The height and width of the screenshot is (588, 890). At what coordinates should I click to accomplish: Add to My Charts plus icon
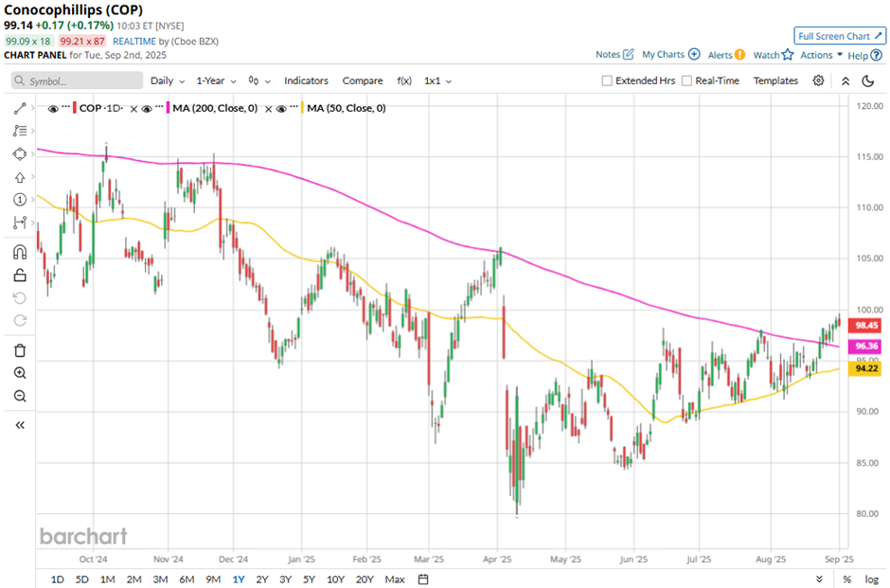694,55
